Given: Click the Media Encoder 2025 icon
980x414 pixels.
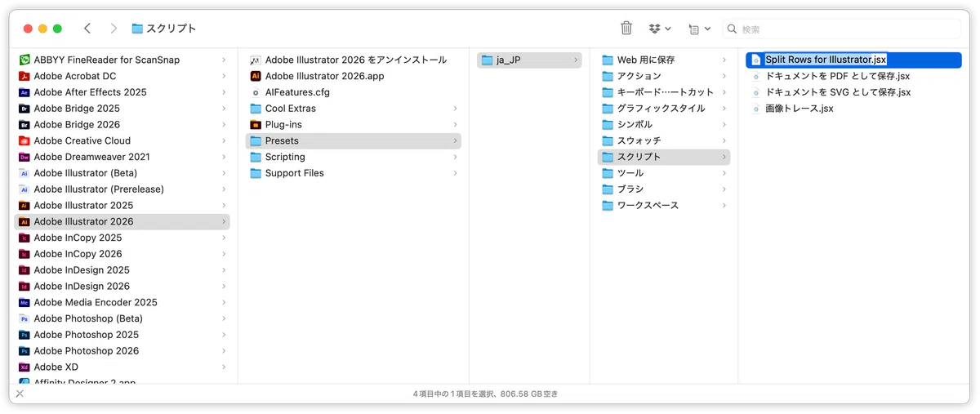Looking at the screenshot, I should [x=24, y=302].
